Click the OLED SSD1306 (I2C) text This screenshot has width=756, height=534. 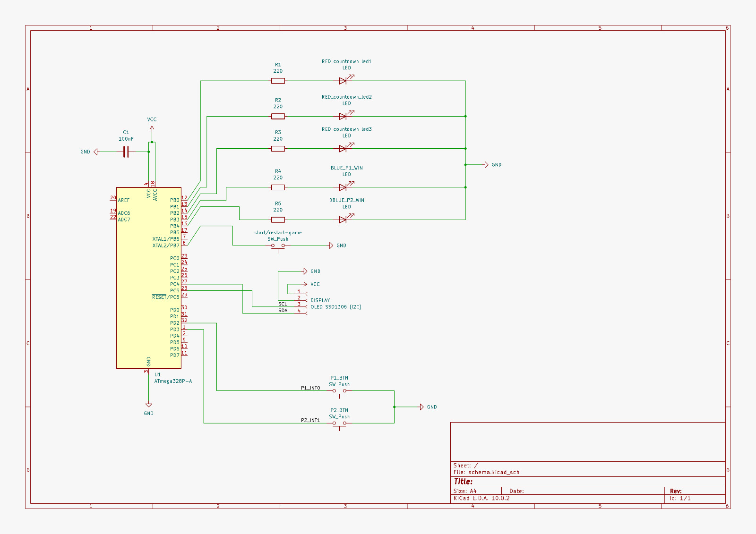click(x=336, y=307)
